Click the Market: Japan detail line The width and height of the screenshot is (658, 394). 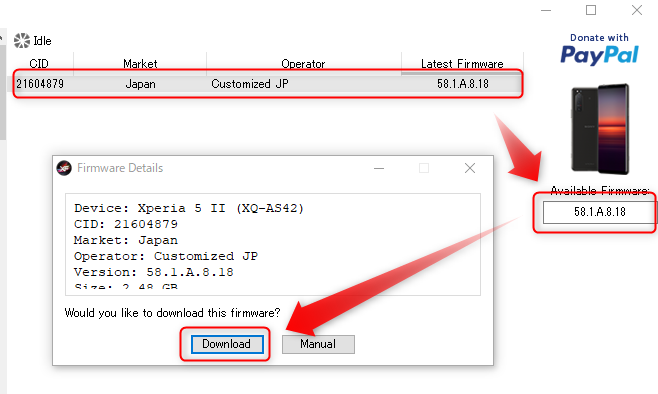point(126,240)
